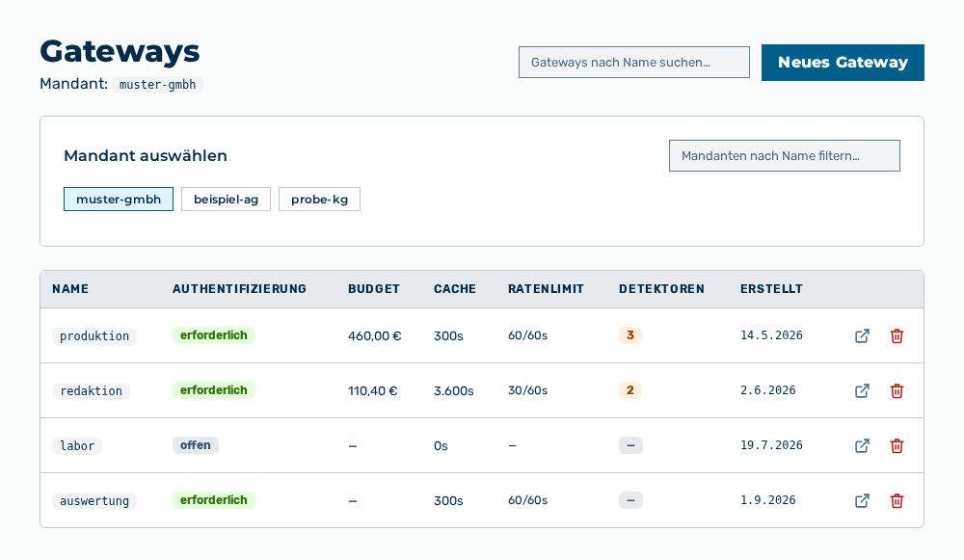Click the date 2.6.2026
This screenshot has height=560, width=964.
[768, 390]
